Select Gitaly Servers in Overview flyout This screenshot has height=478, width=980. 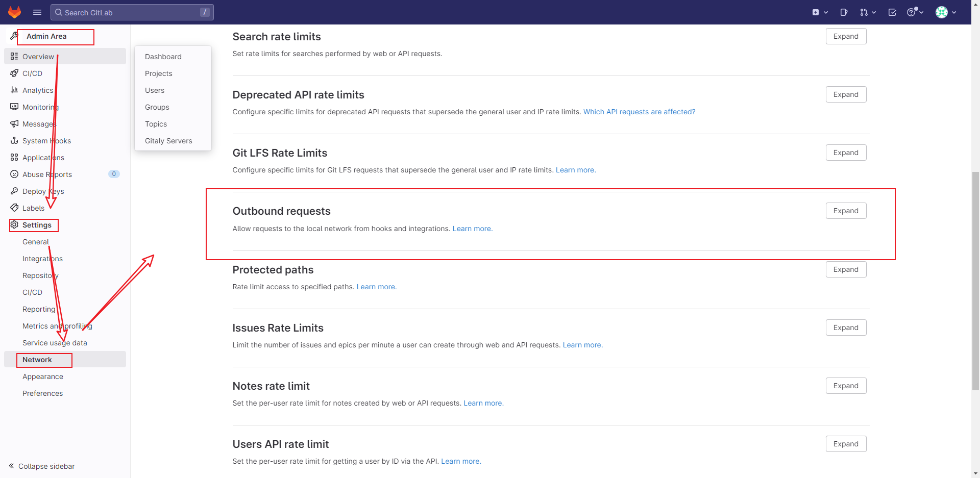tap(168, 141)
